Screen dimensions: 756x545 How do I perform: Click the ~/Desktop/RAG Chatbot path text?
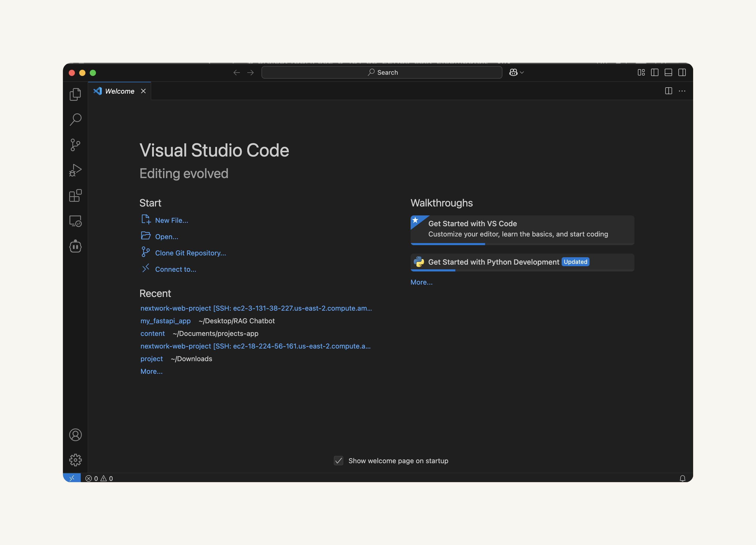[x=237, y=321]
